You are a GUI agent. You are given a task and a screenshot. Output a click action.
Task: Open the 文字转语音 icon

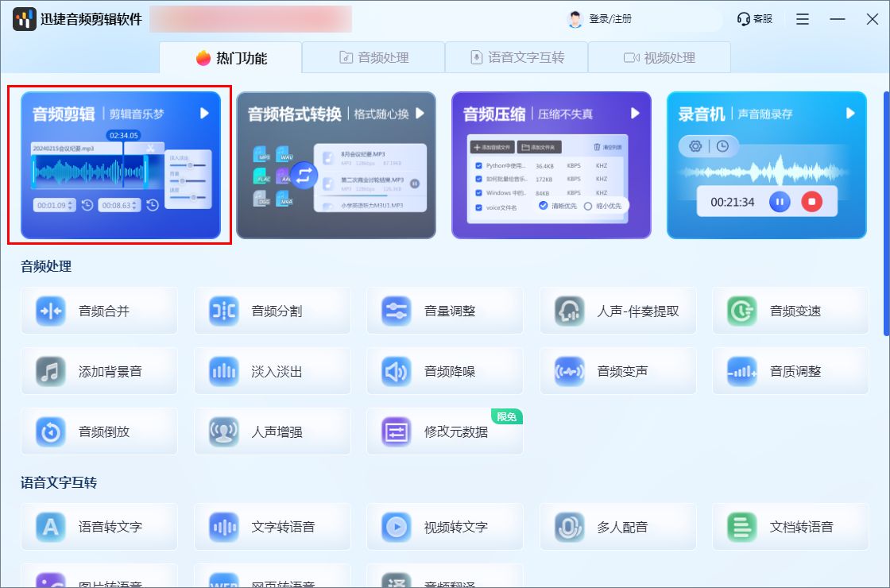click(223, 528)
